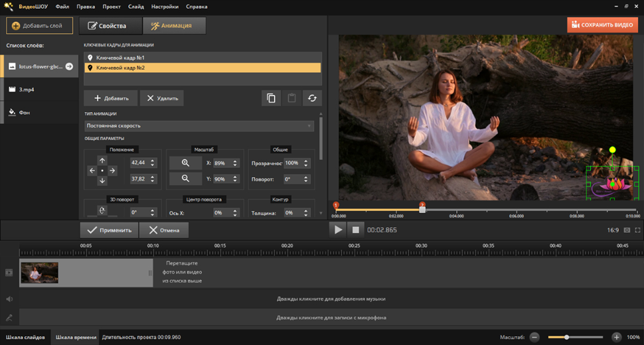Open the Настройки menu

click(165, 7)
